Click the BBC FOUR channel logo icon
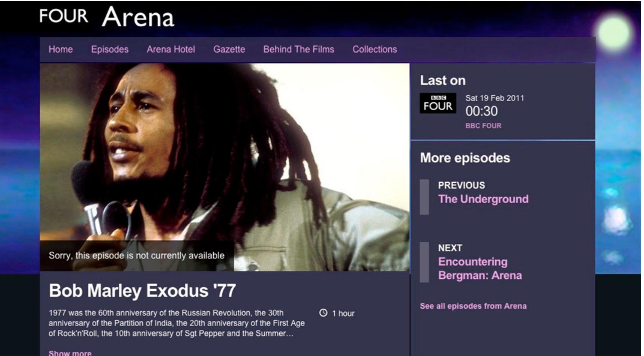The height and width of the screenshot is (356, 644). tap(438, 103)
